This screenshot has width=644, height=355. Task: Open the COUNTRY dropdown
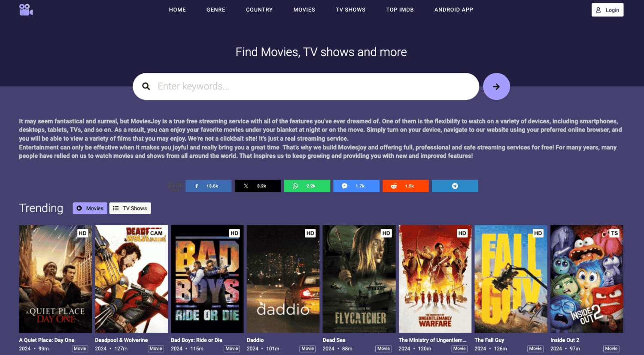(259, 9)
